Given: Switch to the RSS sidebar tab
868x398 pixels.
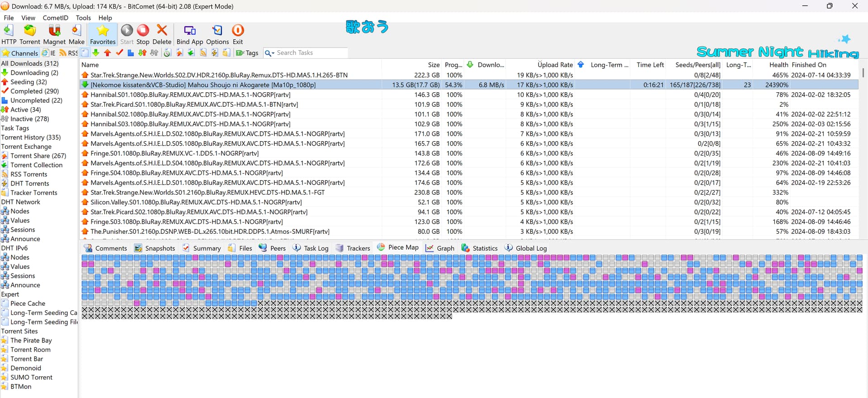Looking at the screenshot, I should pyautogui.click(x=68, y=53).
